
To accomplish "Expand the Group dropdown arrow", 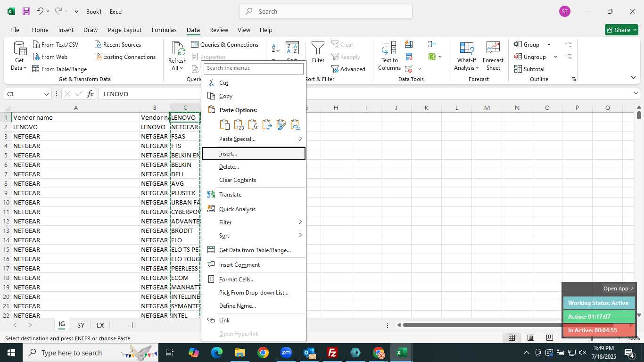I will click(x=549, y=45).
